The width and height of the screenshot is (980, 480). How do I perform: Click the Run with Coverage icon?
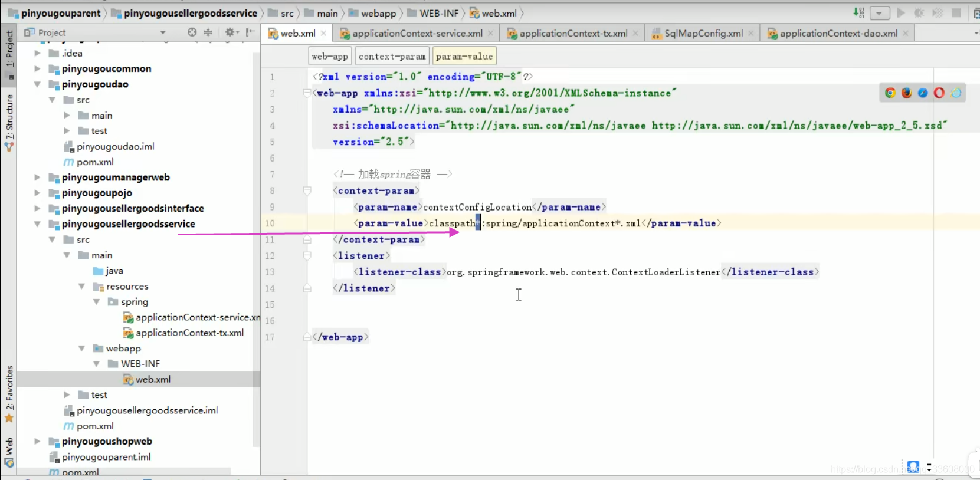[938, 13]
